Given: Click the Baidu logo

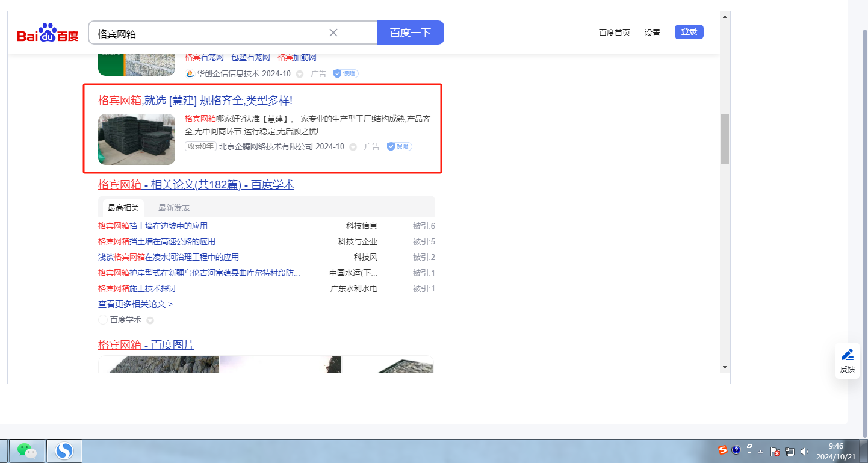Looking at the screenshot, I should coord(48,33).
